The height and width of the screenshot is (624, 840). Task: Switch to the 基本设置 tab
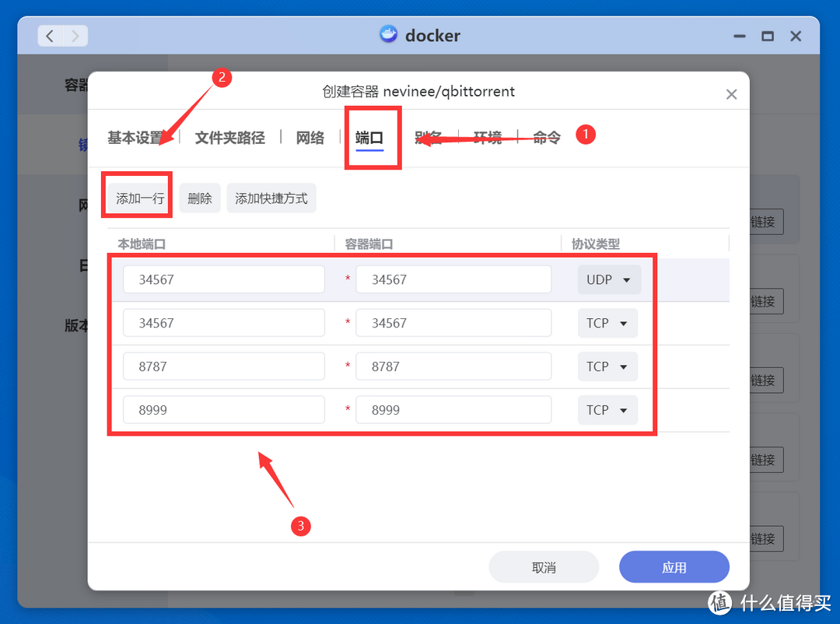point(136,138)
